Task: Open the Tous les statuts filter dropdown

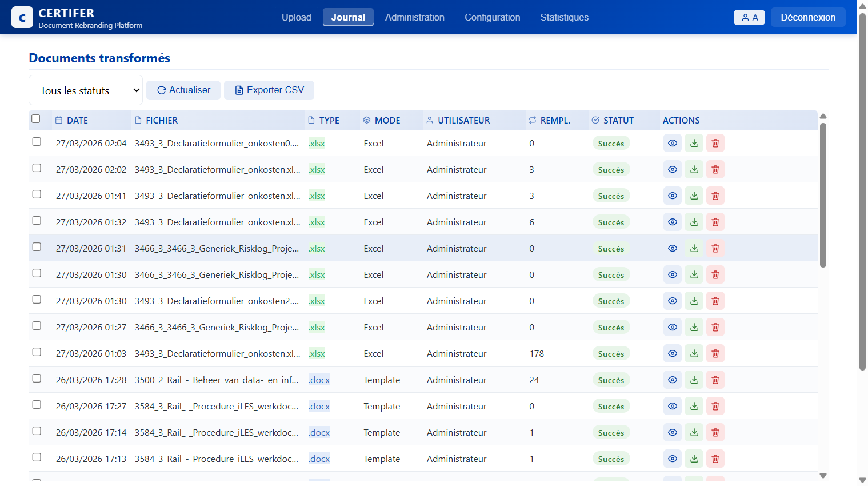Action: 86,90
